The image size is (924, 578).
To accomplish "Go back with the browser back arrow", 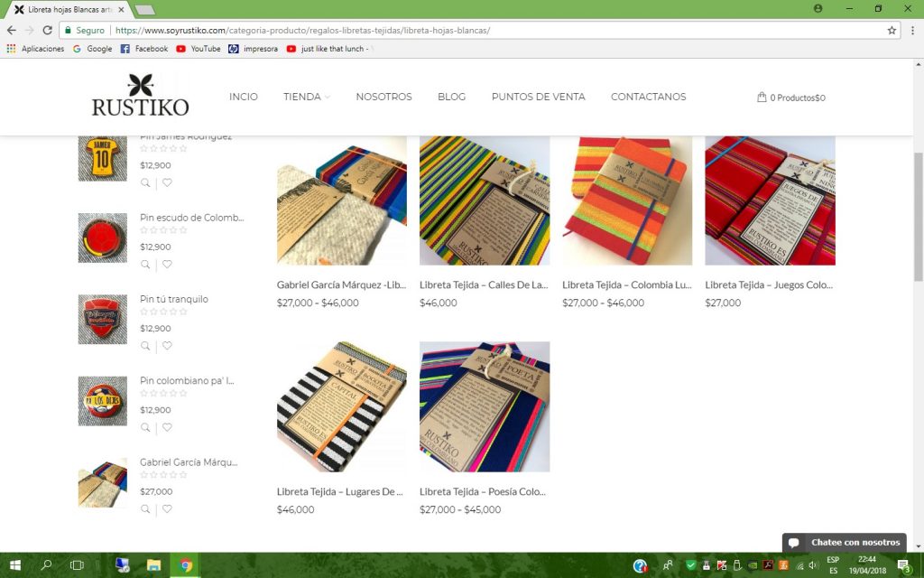I will coord(12,30).
